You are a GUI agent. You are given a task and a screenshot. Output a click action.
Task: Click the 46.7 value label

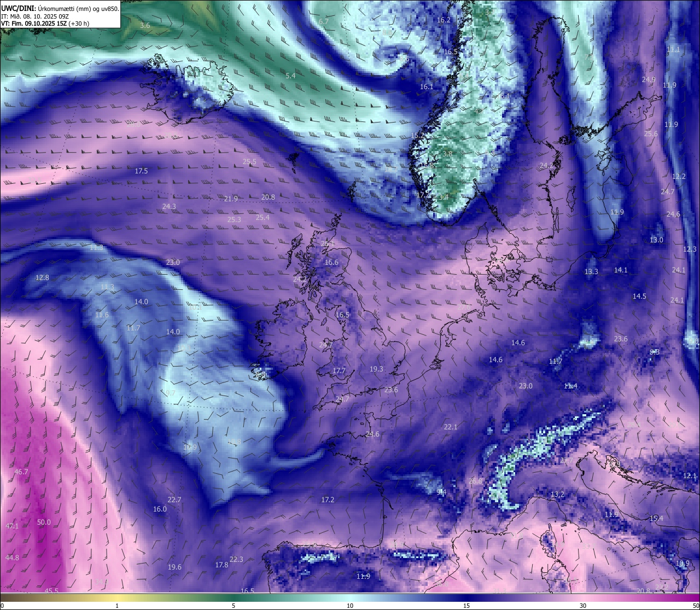click(21, 472)
